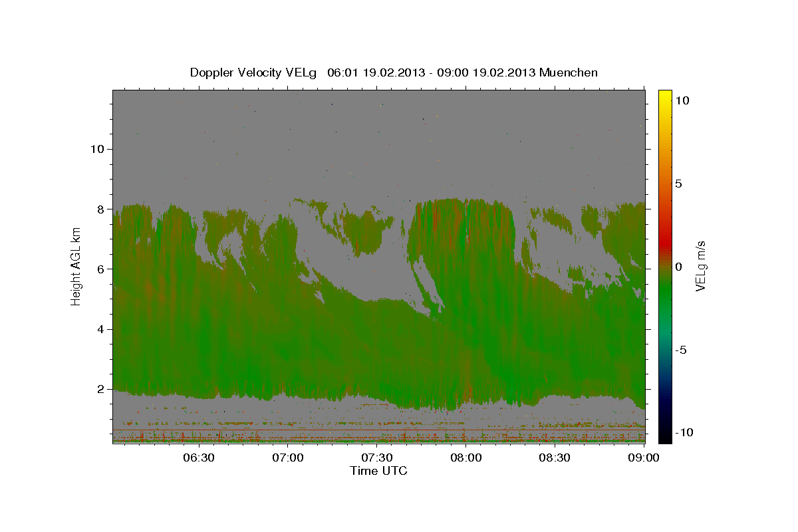Click the colorbar value 0 label
The height and width of the screenshot is (532, 798).
(678, 267)
